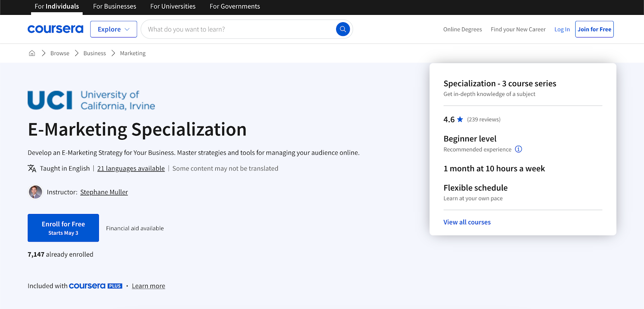Open Stephane Muller instructor link
644x309 pixels.
pyautogui.click(x=104, y=192)
